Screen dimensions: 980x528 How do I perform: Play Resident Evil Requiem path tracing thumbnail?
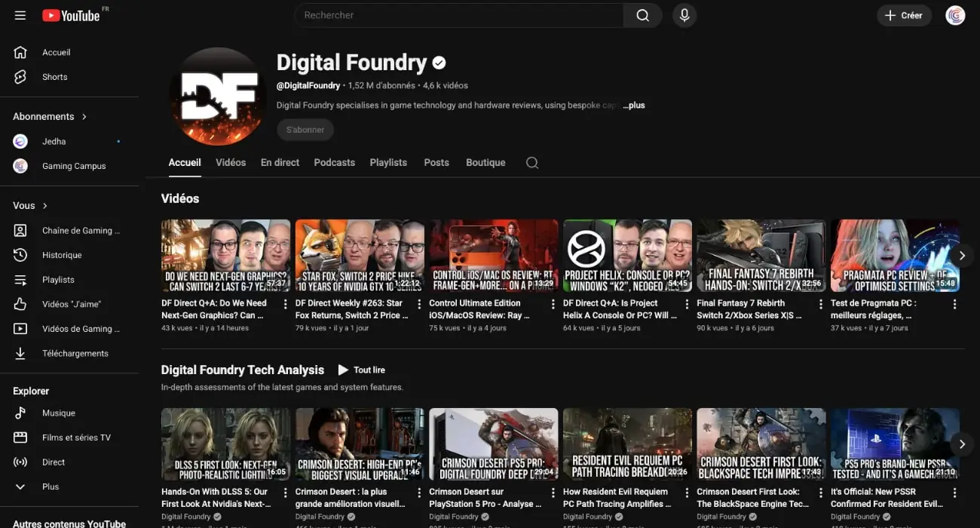627,444
